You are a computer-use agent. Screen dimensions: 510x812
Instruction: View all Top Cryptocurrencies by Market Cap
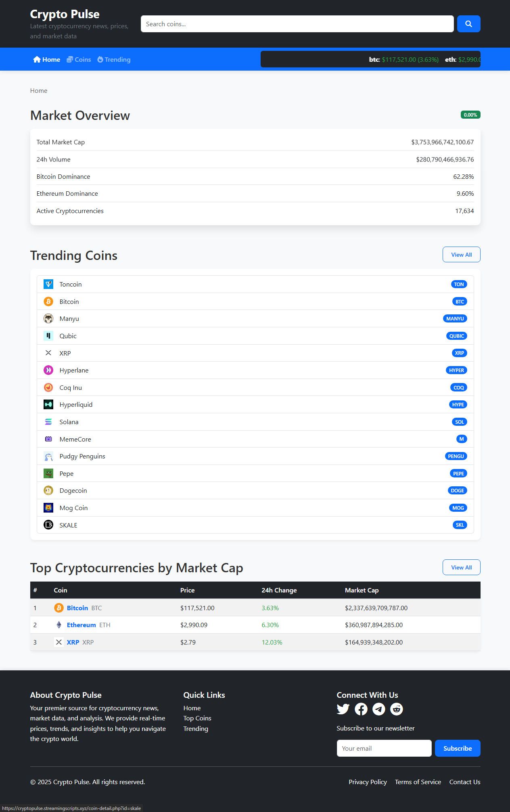(461, 567)
